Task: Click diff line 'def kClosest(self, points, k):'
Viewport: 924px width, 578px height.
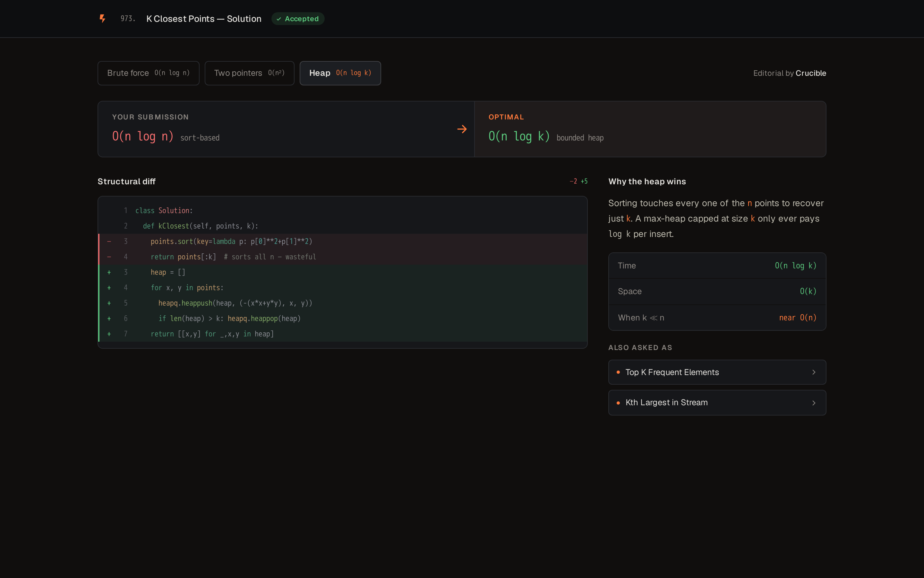Action: click(343, 226)
